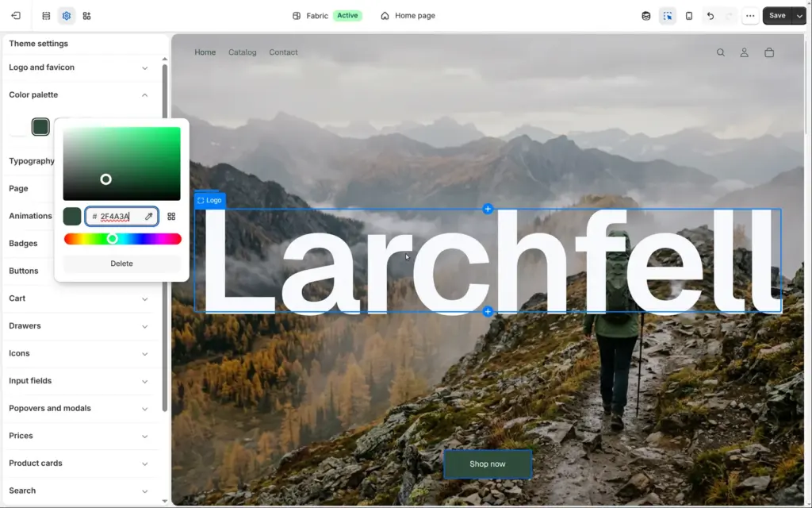Expand Logo and favicon settings

tap(79, 67)
